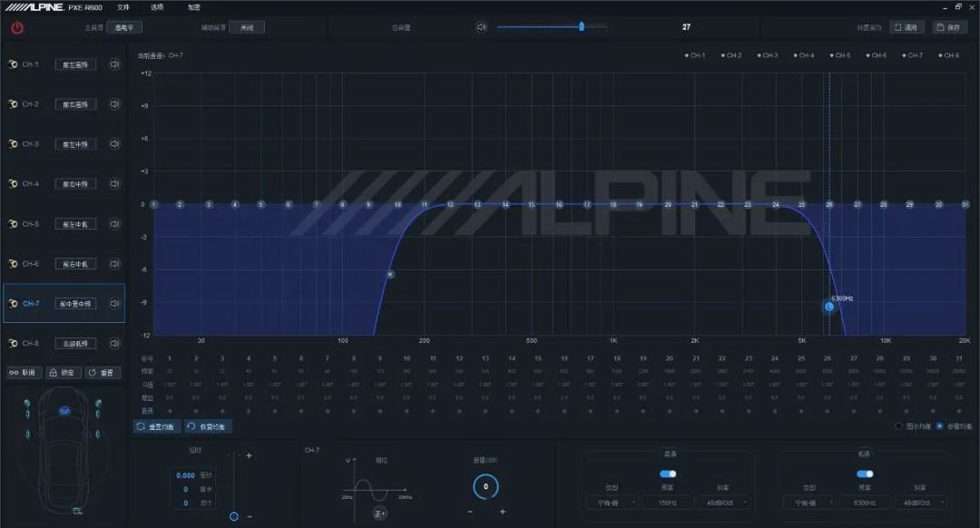Image resolution: width=980 pixels, height=528 pixels.
Task: Open the low-pass filter type dropdown
Action: (809, 503)
